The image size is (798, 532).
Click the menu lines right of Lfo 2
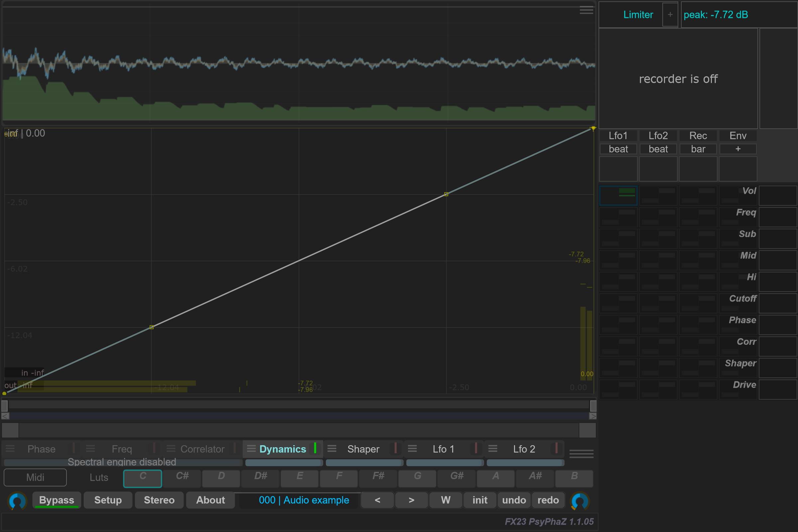click(x=581, y=454)
